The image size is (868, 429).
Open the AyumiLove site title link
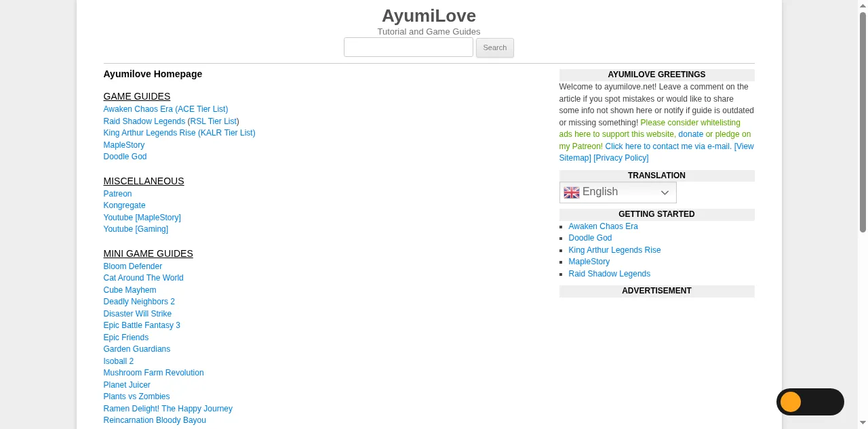(x=429, y=16)
